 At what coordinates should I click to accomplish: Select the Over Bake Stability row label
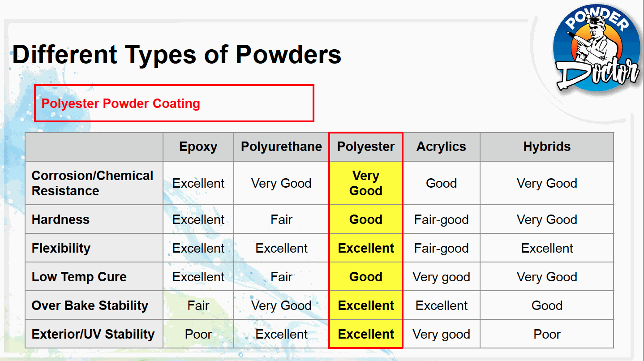pos(90,305)
